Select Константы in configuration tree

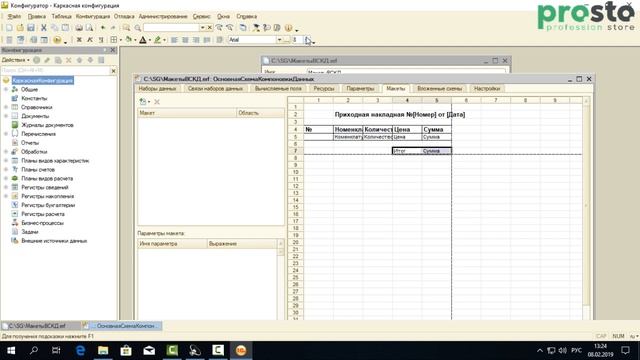click(x=34, y=98)
